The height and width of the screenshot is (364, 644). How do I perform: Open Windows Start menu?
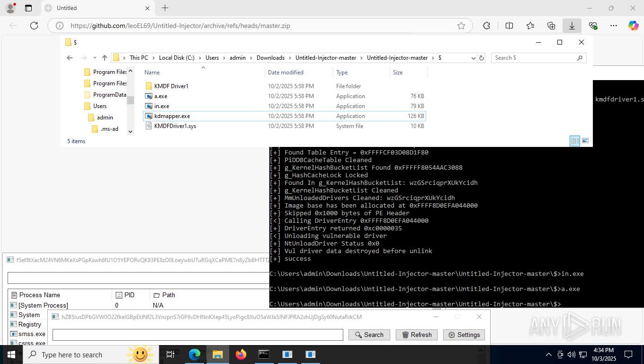point(11,355)
